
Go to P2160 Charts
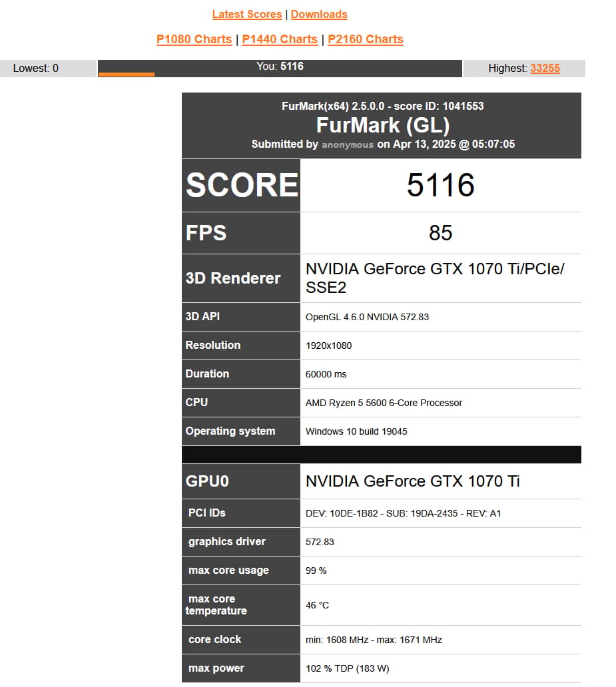tap(365, 39)
